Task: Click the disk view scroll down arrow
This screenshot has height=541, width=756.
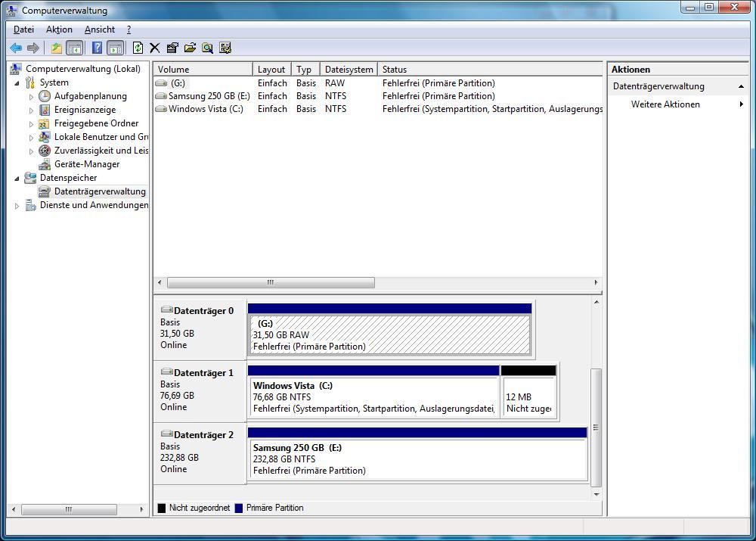Action: [x=596, y=494]
